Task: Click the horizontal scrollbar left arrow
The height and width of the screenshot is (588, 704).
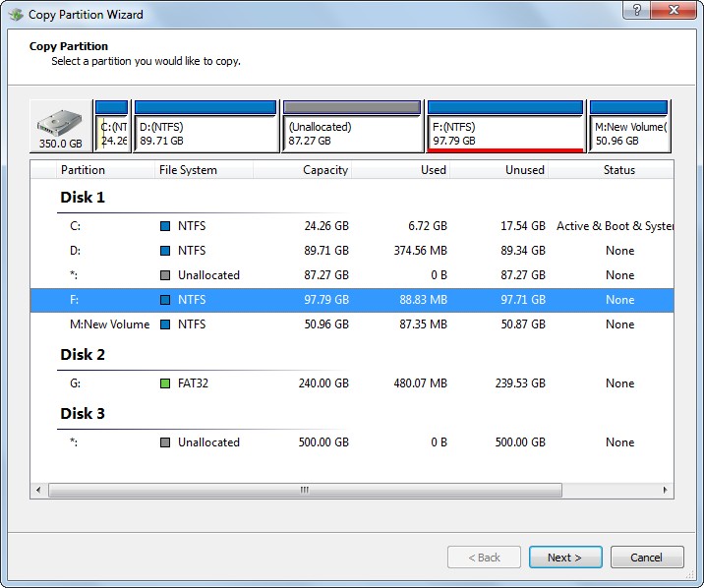Action: (x=38, y=490)
